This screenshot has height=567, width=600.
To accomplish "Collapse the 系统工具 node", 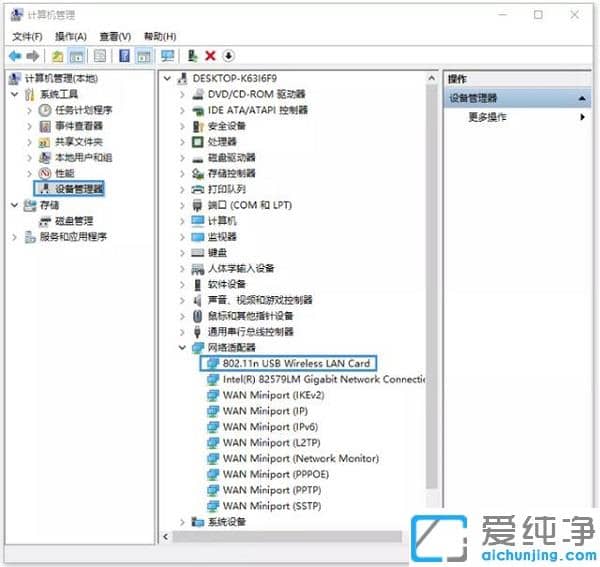I will [x=15, y=94].
